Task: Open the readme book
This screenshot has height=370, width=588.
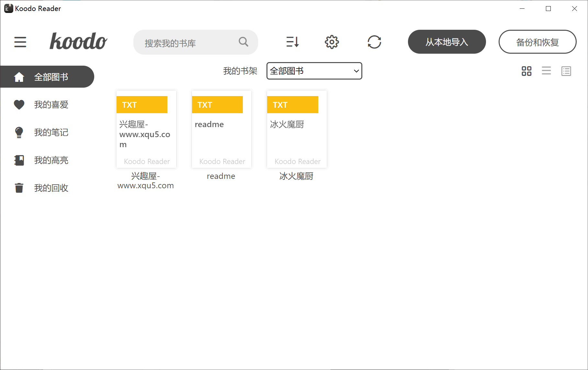Action: pos(221,129)
